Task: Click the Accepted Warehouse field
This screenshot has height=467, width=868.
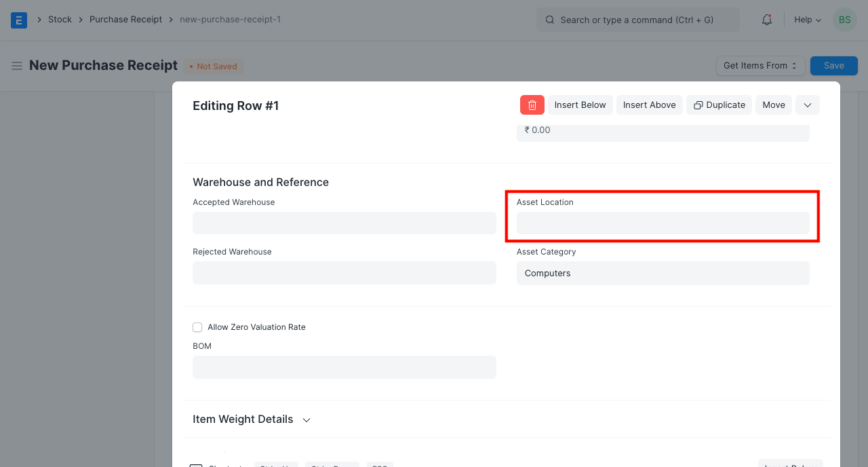Action: (x=344, y=223)
